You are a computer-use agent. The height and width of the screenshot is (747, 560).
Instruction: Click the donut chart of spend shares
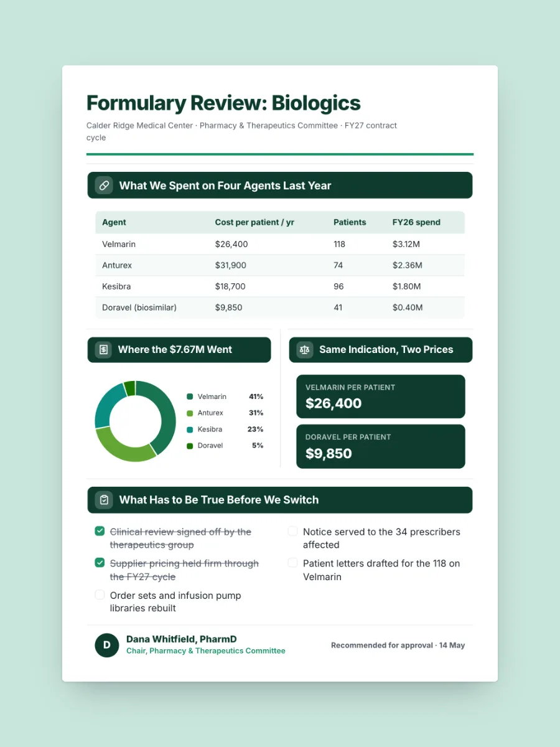point(135,421)
